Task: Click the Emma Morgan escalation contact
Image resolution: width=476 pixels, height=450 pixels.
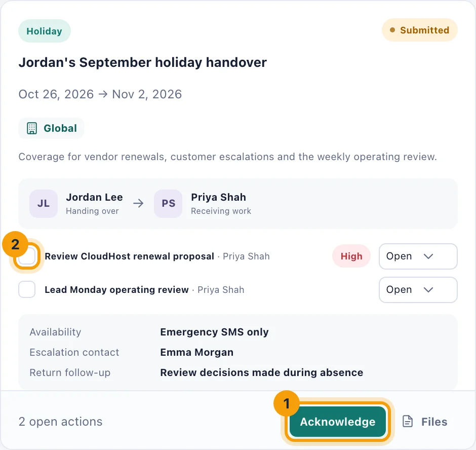Action: (x=196, y=352)
